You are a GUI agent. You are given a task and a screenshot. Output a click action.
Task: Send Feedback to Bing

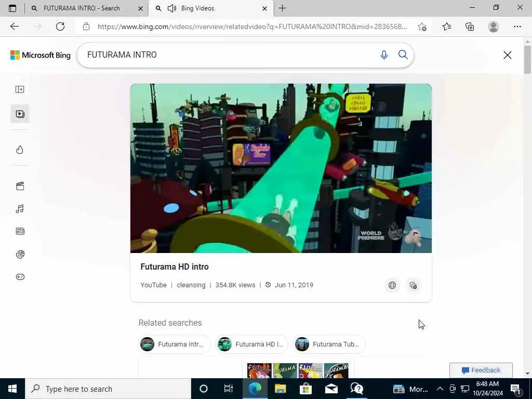[x=481, y=370]
